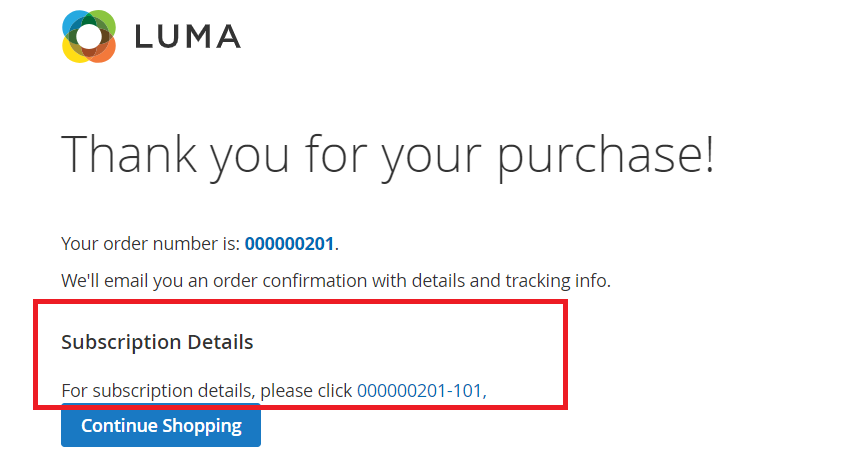The width and height of the screenshot is (845, 468).
Task: Open order number 000000201 link
Action: (290, 243)
